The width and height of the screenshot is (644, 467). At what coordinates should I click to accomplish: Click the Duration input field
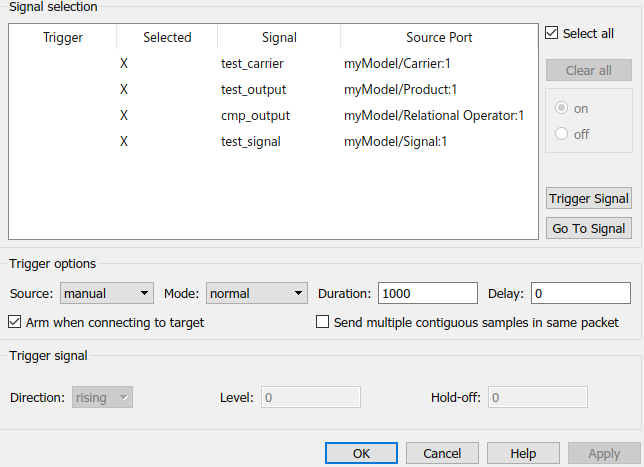[427, 293]
